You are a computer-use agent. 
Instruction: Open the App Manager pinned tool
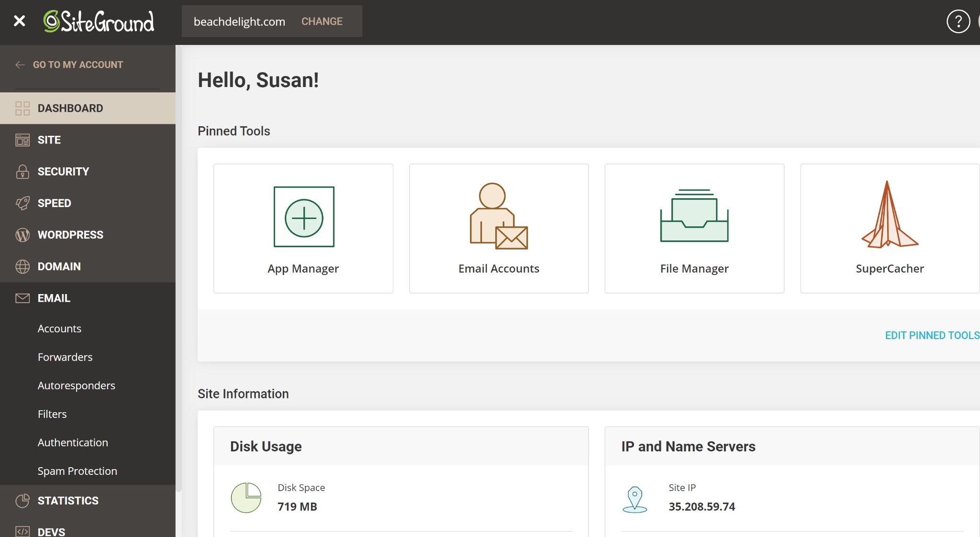point(303,229)
